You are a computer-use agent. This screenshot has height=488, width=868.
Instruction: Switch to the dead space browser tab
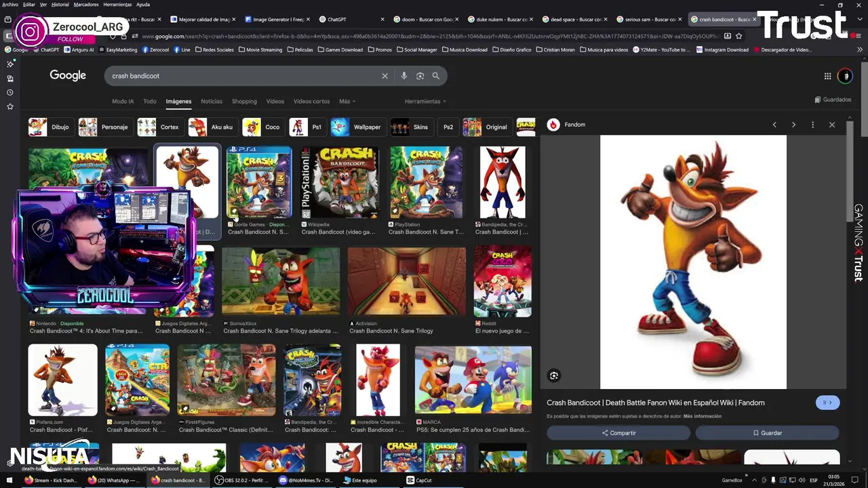click(573, 20)
